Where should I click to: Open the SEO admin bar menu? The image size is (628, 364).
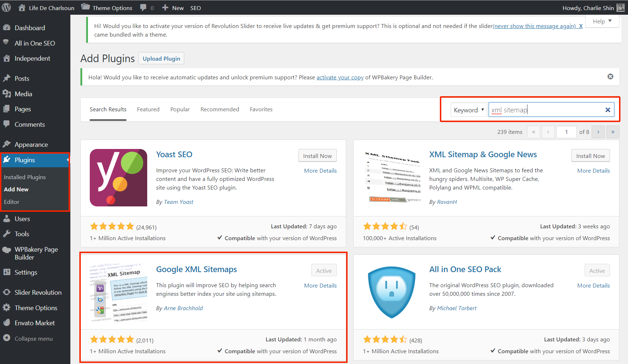tap(195, 8)
